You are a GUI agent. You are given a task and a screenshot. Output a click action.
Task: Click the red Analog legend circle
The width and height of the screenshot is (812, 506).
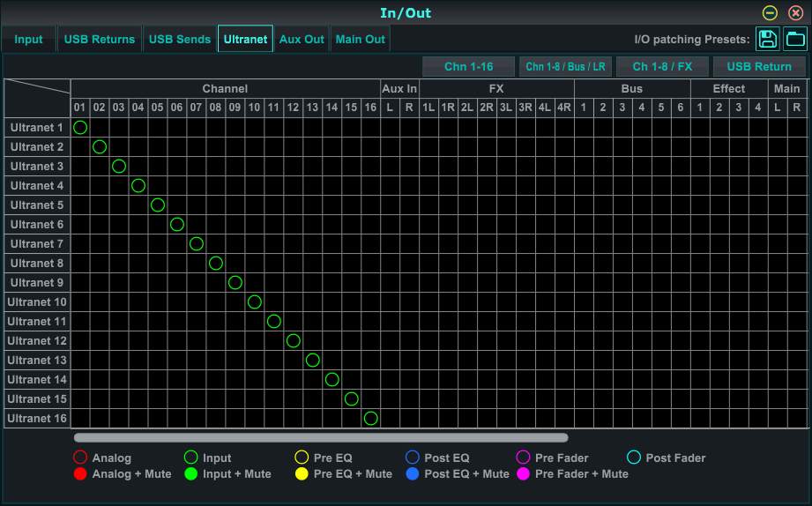80,458
